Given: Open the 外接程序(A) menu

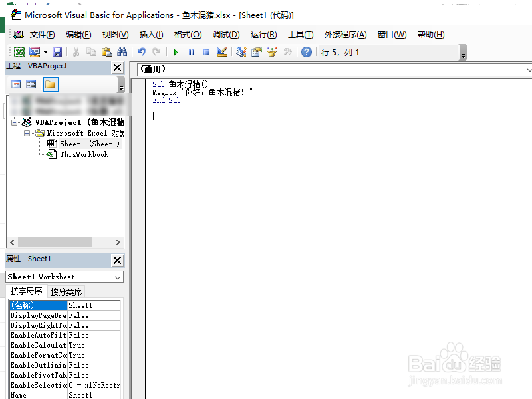Looking at the screenshot, I should point(345,35).
